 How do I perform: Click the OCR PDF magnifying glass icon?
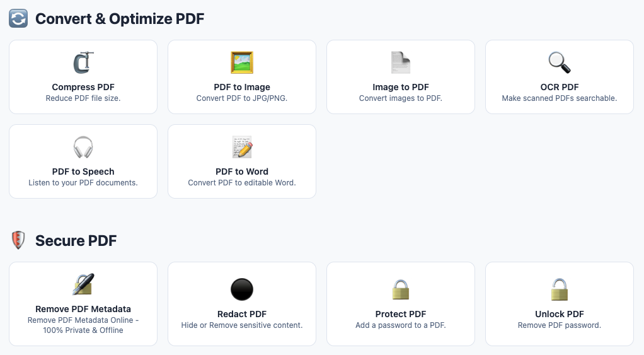point(560,62)
